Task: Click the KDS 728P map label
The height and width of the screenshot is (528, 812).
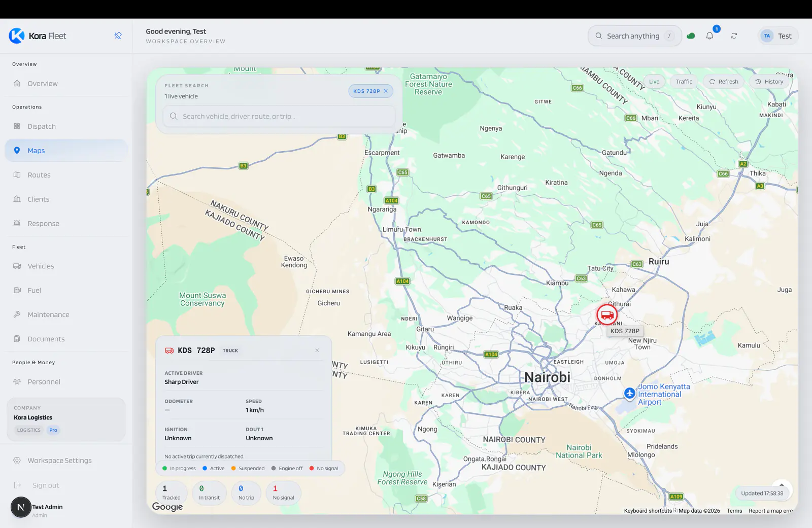Action: pyautogui.click(x=625, y=331)
